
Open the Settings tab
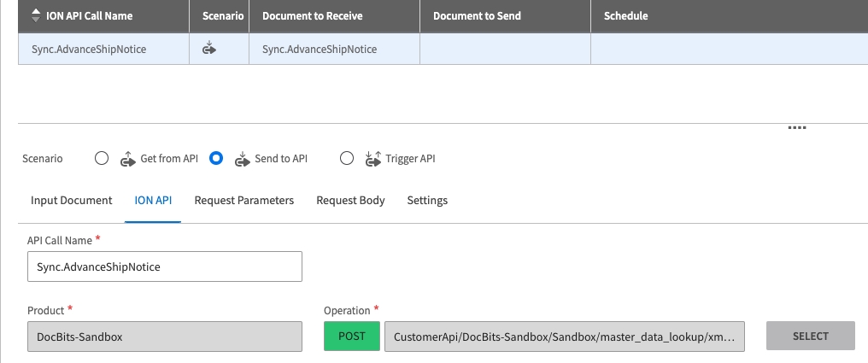[x=427, y=201]
